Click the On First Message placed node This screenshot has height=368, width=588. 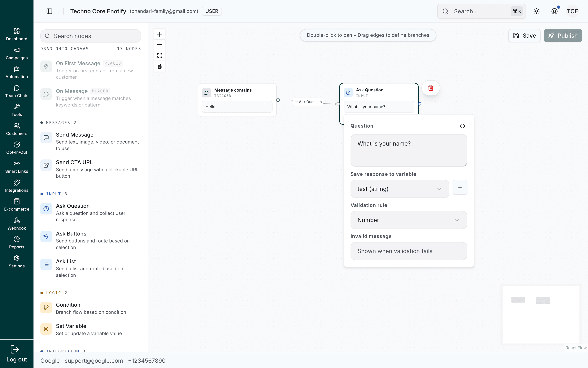pos(91,70)
